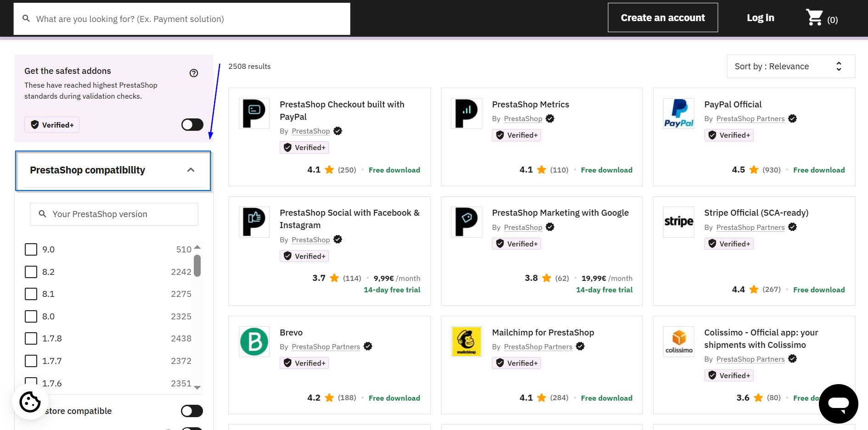Enable the Verified+ safest addons toggle
Image resolution: width=868 pixels, height=430 pixels.
click(x=192, y=125)
